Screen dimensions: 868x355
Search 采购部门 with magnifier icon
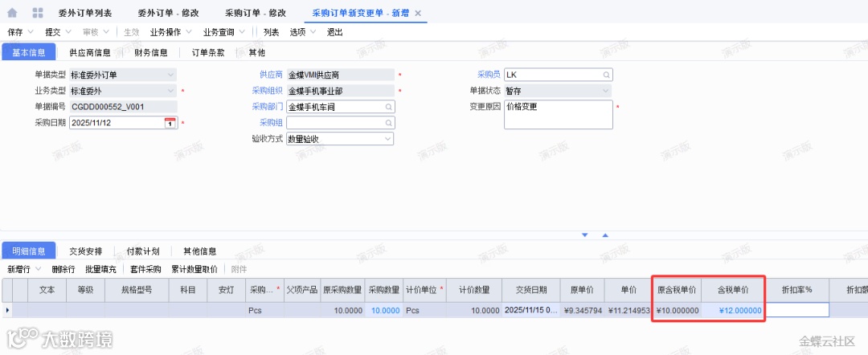389,107
